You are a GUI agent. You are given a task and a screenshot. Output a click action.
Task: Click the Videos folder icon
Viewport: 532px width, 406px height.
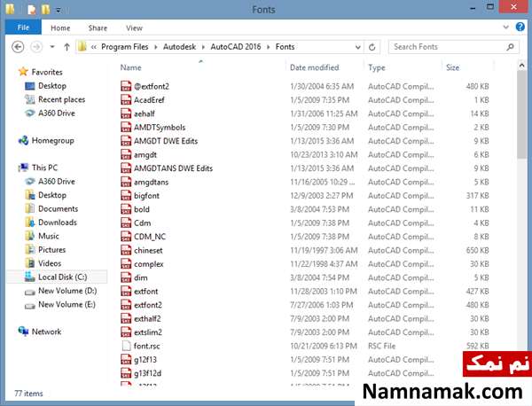tap(30, 263)
